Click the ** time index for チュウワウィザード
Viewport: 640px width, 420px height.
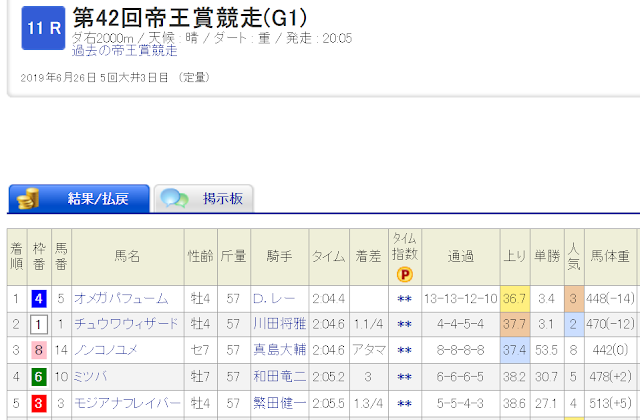pos(404,325)
